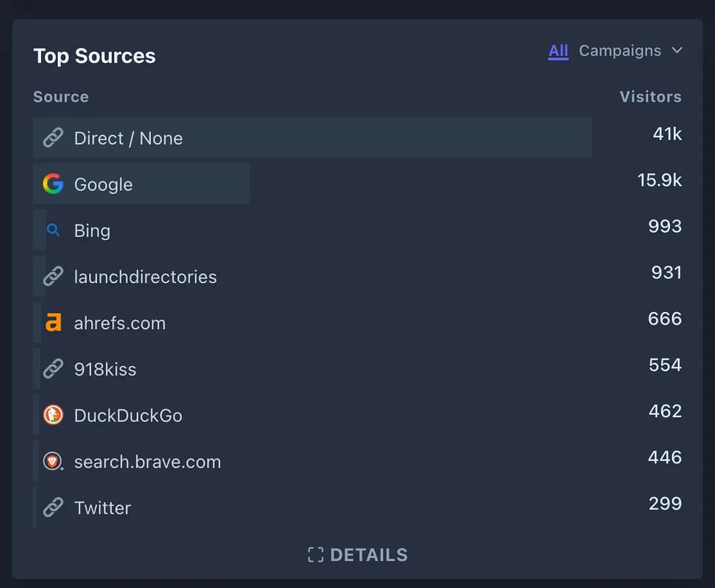Filter by 918kiss source

point(105,369)
